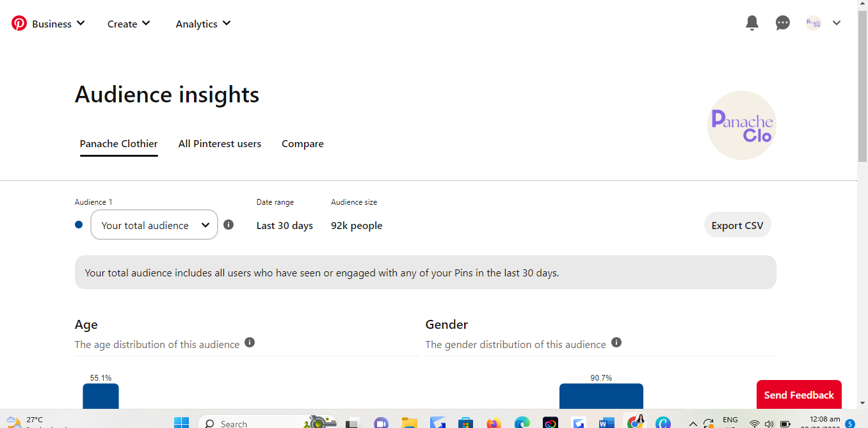Click the Gender section info icon
This screenshot has width=868, height=428.
point(616,342)
